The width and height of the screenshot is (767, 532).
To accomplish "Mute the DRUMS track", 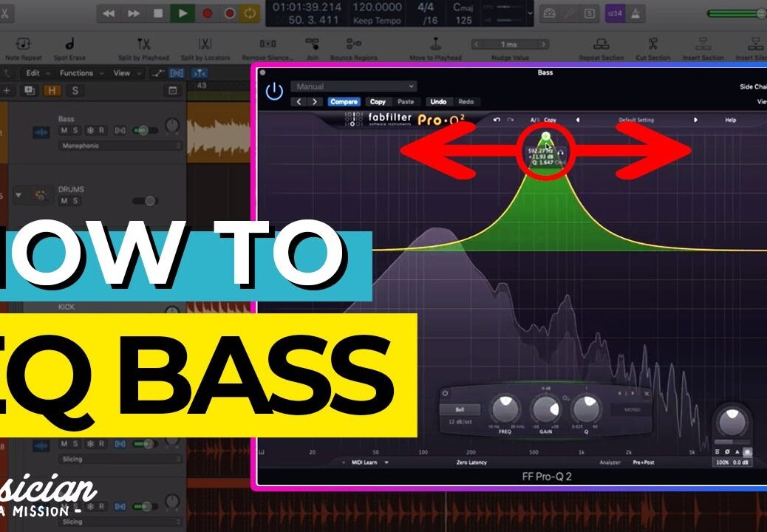I will coord(64,201).
